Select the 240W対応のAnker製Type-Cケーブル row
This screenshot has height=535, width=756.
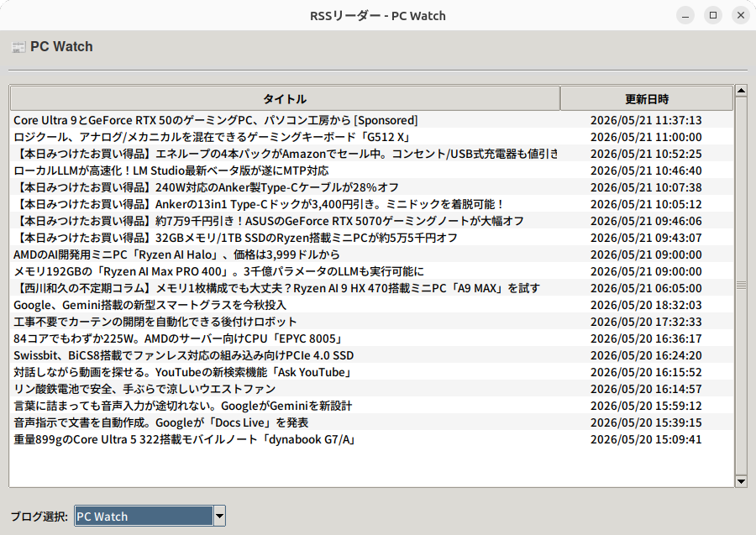click(371, 187)
